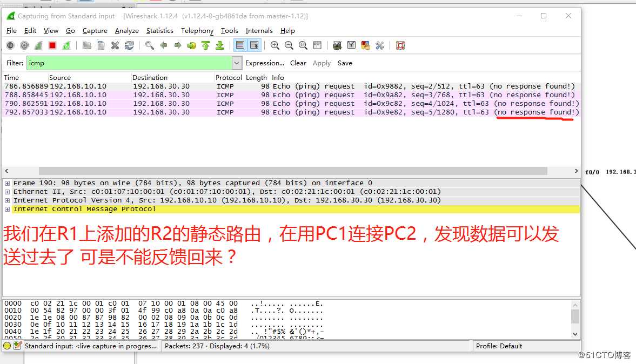Open the Edit menu
Image resolution: width=636 pixels, height=364 pixels.
point(30,31)
